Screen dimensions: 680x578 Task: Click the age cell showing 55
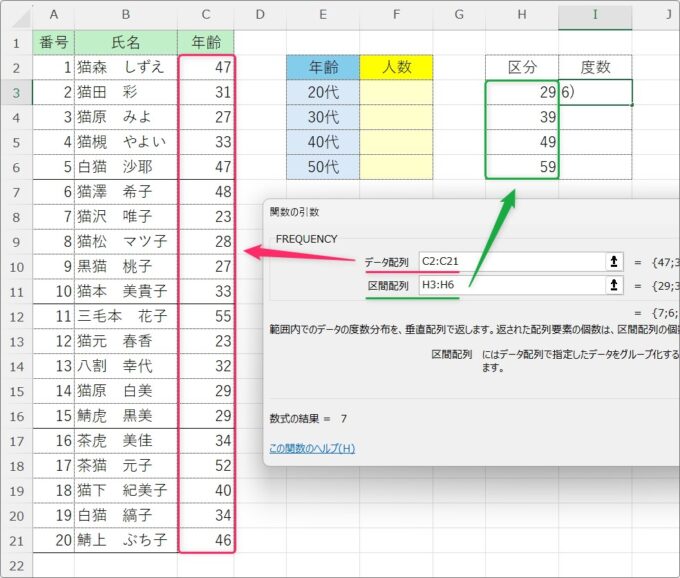click(x=206, y=314)
